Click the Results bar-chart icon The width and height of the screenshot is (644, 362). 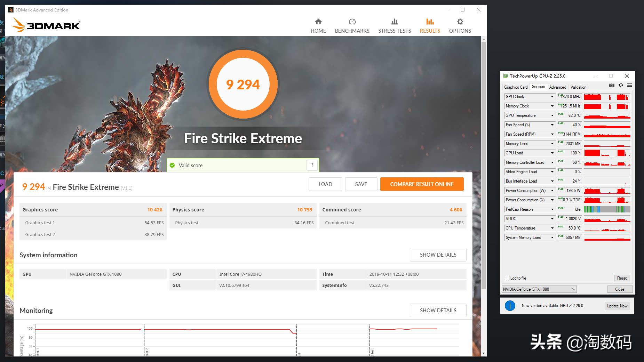[x=430, y=22]
